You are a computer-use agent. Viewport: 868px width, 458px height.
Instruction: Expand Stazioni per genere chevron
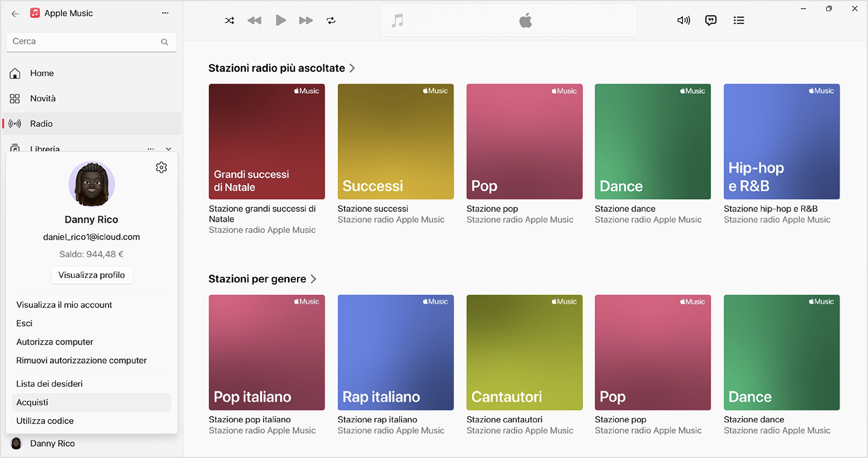(x=313, y=279)
